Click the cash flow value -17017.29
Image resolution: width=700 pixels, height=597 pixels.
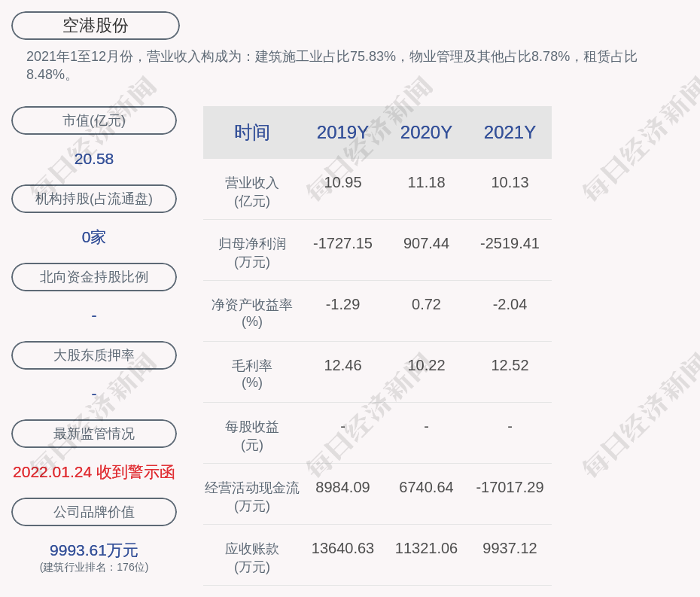(510, 487)
